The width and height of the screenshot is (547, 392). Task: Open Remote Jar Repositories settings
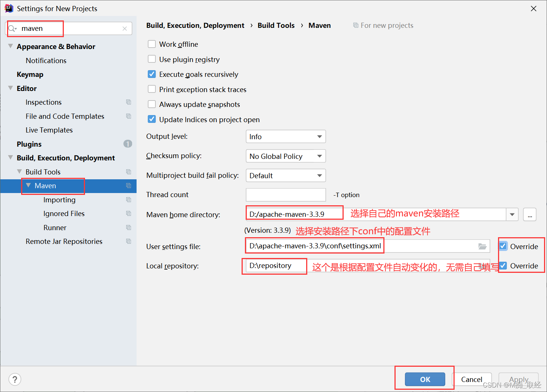point(64,241)
